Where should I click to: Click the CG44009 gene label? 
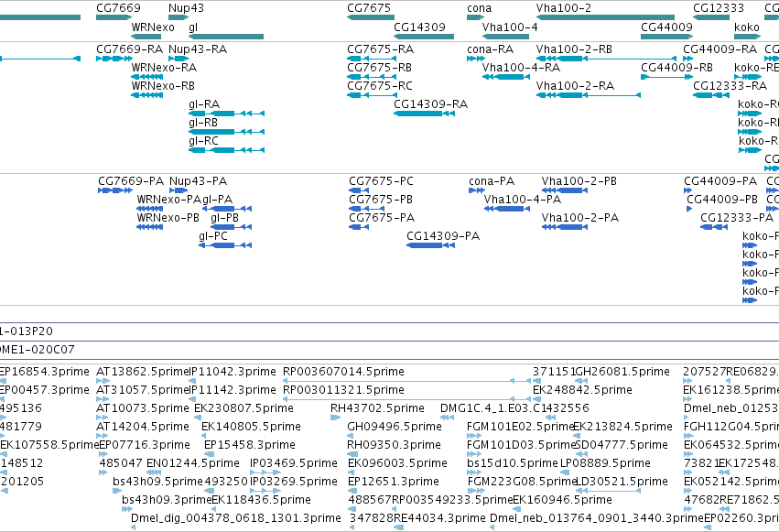tap(666, 27)
